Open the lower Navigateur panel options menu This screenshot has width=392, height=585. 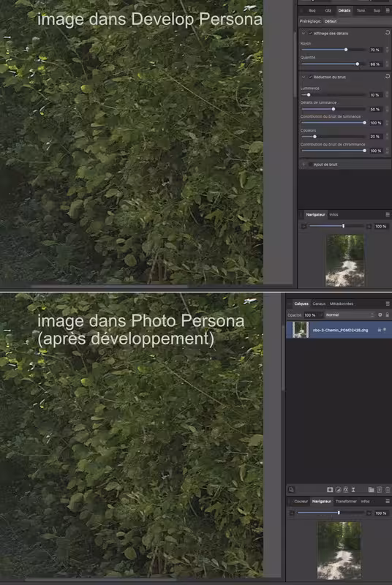pyautogui.click(x=388, y=501)
